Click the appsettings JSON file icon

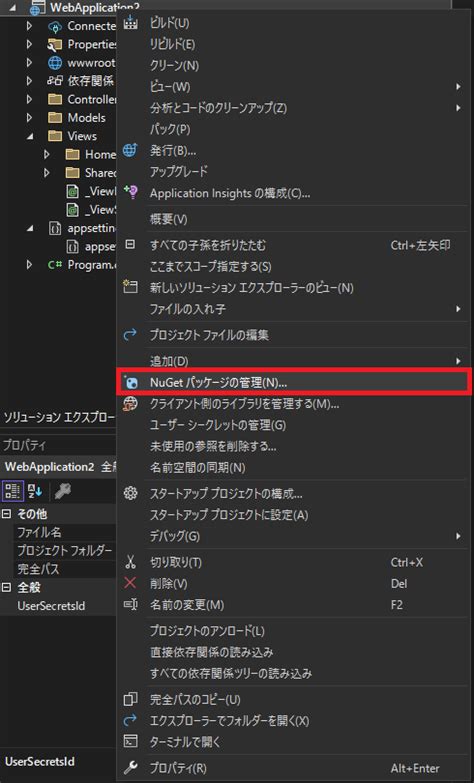54,228
